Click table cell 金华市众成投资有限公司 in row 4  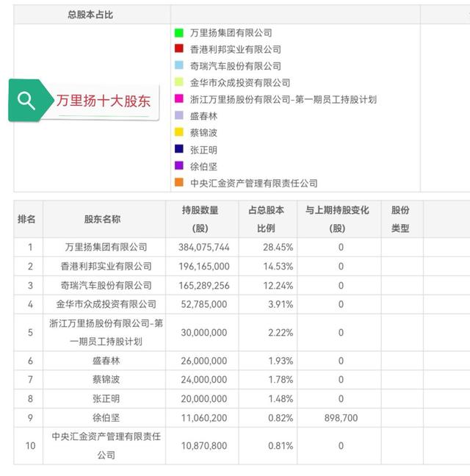106,304
